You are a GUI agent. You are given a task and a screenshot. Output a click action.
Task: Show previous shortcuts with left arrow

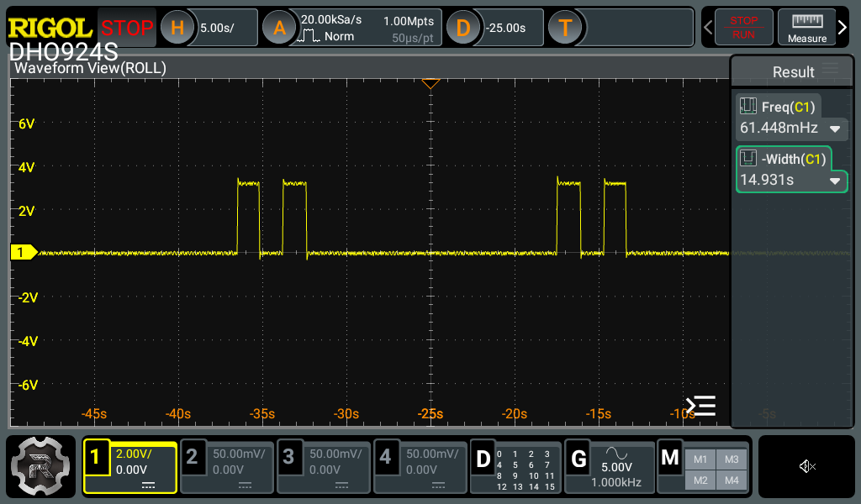click(x=708, y=28)
